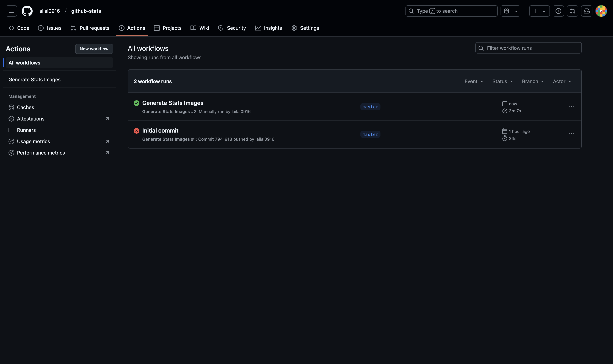Open the hamburger navigation menu
Image resolution: width=613 pixels, height=364 pixels.
click(x=11, y=11)
